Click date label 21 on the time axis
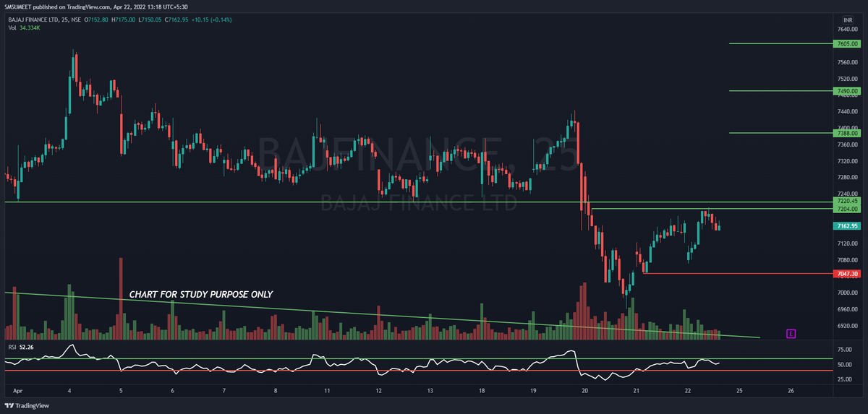 [x=637, y=390]
